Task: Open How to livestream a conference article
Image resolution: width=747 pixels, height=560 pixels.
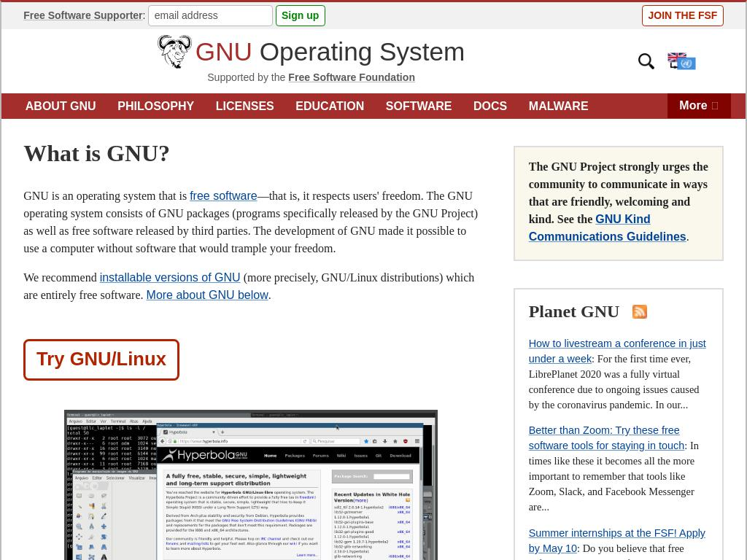Action: tap(617, 351)
